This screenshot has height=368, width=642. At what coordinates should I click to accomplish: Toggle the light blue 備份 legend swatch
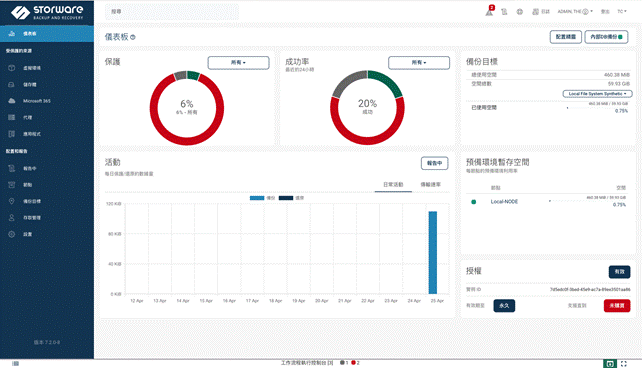(257, 198)
